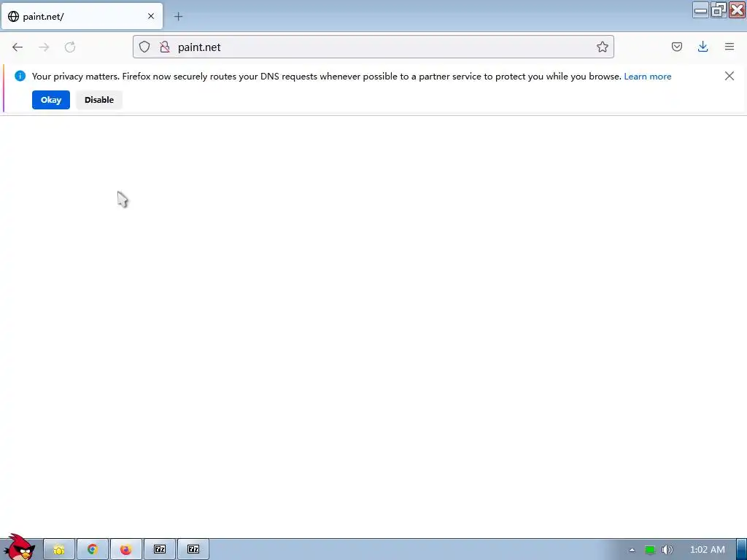The width and height of the screenshot is (747, 560).
Task: Open the Learn more link
Action: click(x=648, y=76)
